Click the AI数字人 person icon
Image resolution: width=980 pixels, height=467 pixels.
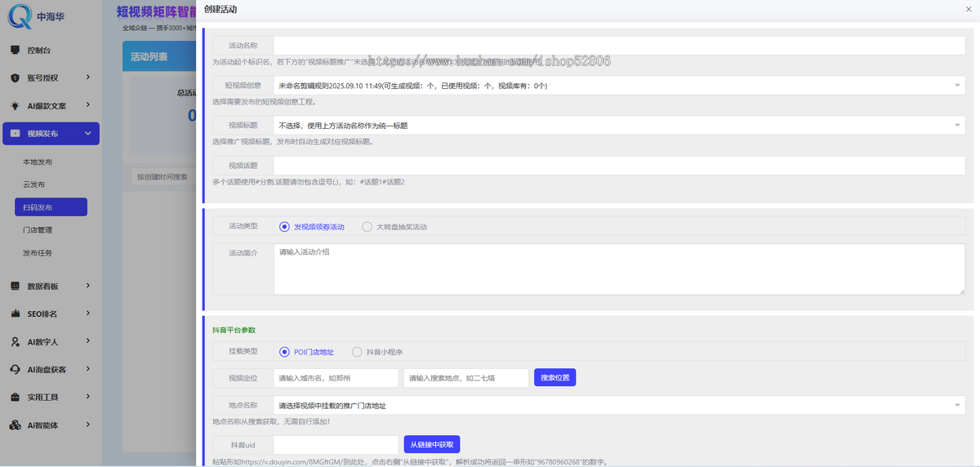[x=15, y=342]
